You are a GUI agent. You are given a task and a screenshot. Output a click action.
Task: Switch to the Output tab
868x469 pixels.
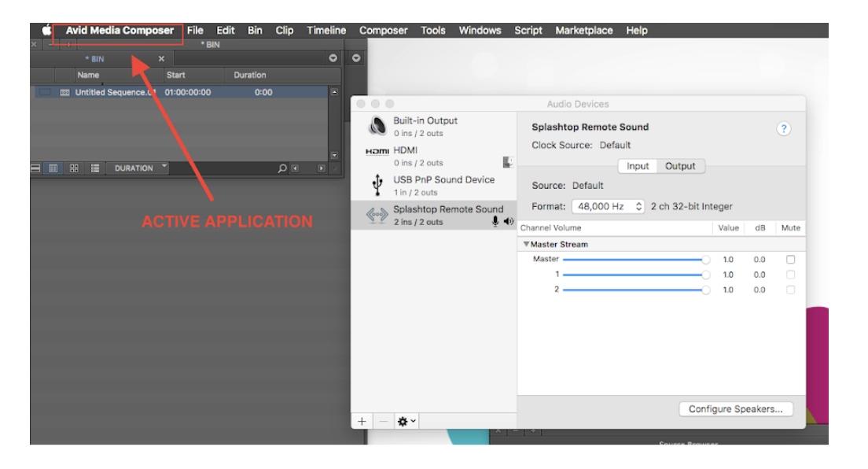(x=680, y=166)
